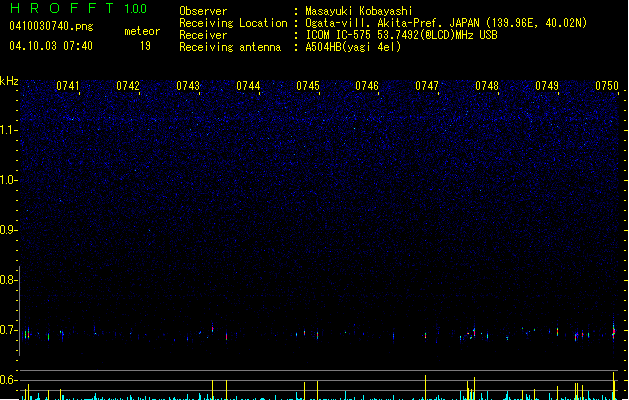Click the 0744 time marker

click(x=248, y=86)
